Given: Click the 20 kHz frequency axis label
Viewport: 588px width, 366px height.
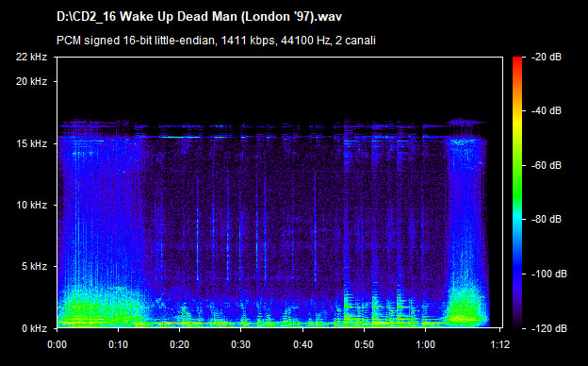Looking at the screenshot, I should [31, 81].
